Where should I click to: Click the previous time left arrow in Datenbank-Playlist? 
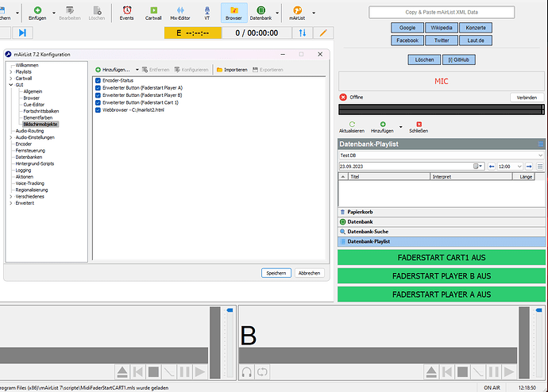pyautogui.click(x=492, y=167)
